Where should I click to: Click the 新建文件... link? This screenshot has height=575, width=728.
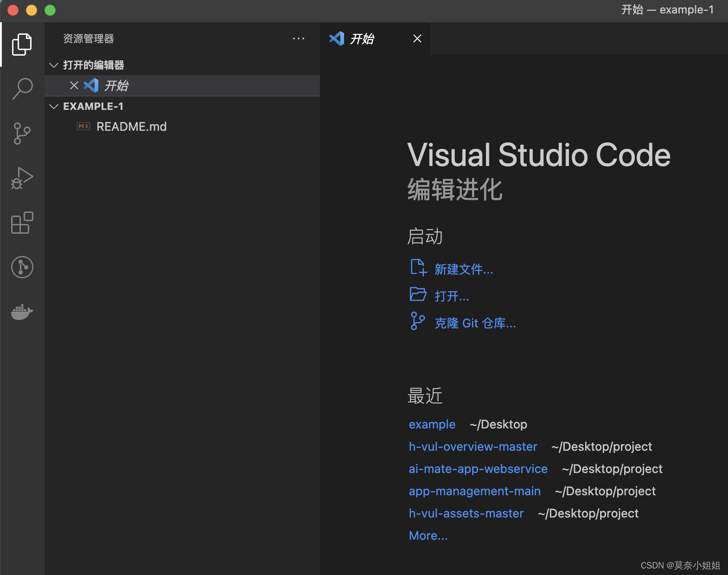click(464, 269)
